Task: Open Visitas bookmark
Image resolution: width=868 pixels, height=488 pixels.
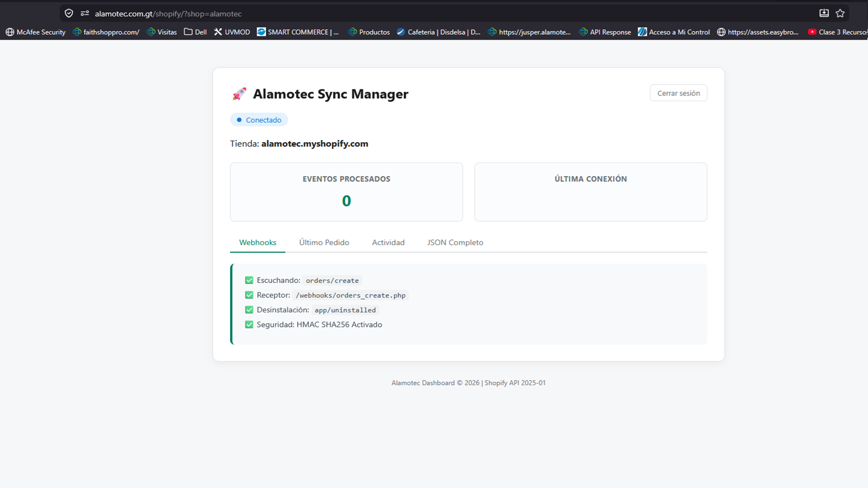Action: click(x=162, y=32)
